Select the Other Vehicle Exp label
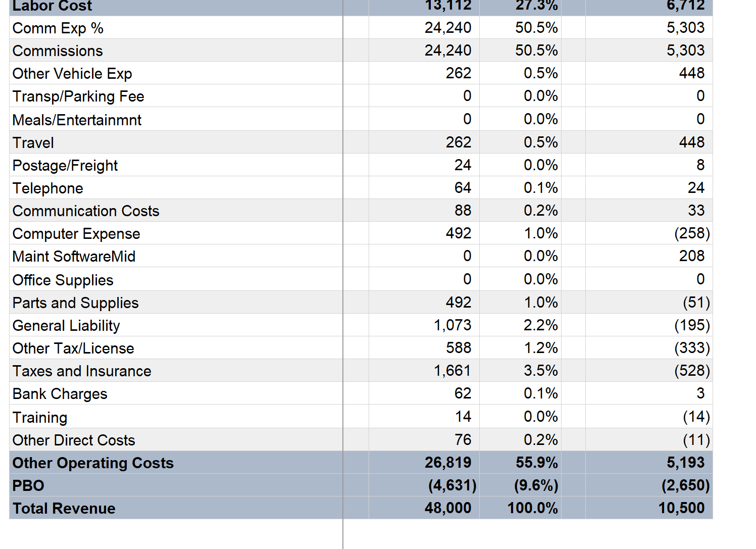The height and width of the screenshot is (549, 756). click(72, 73)
